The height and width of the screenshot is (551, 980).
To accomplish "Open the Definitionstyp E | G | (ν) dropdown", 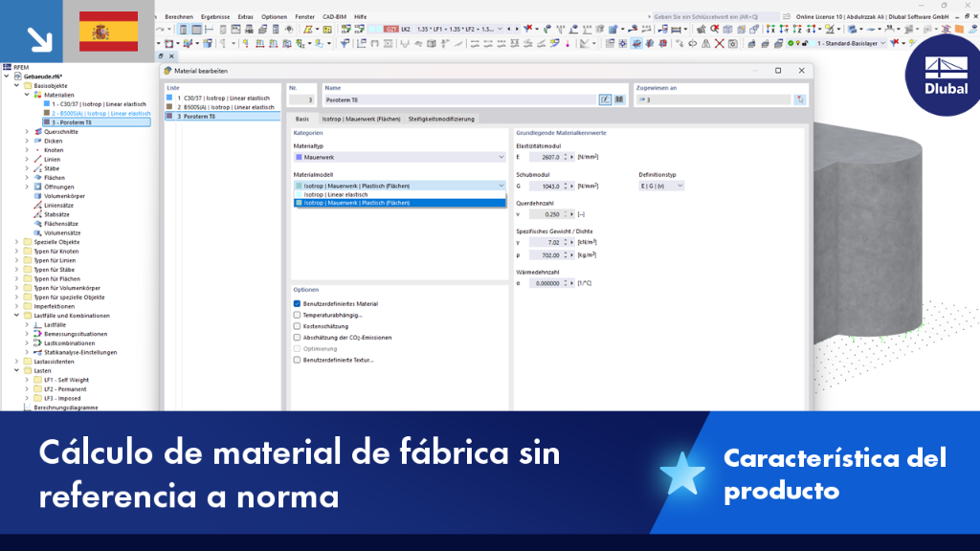I will click(x=661, y=187).
